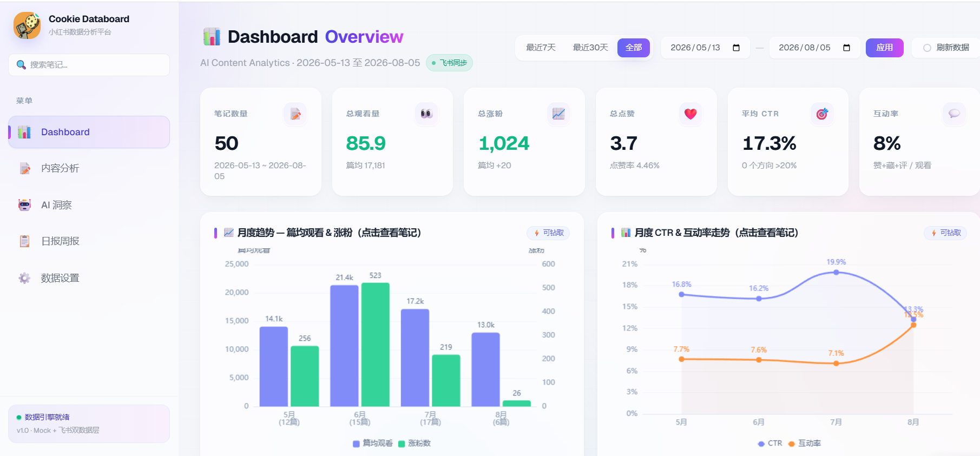Click the 5月 互动率 point labeled 7.7%
This screenshot has width=980, height=456.
[x=681, y=359]
